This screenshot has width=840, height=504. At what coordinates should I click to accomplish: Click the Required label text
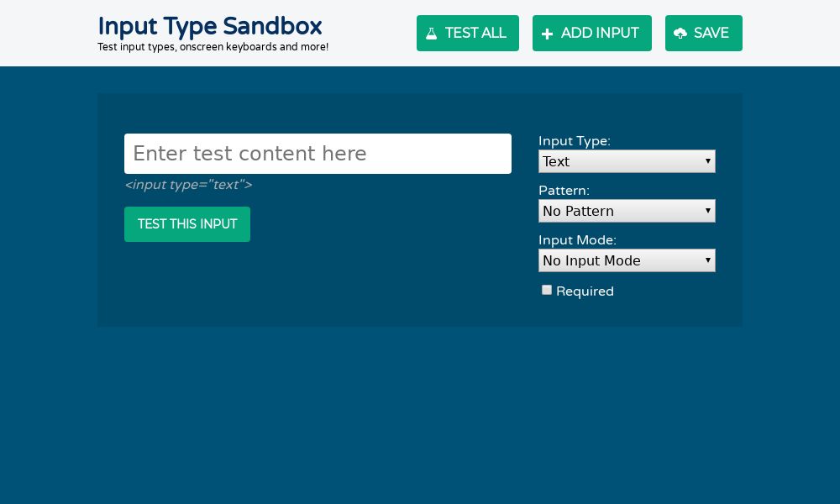click(x=585, y=291)
